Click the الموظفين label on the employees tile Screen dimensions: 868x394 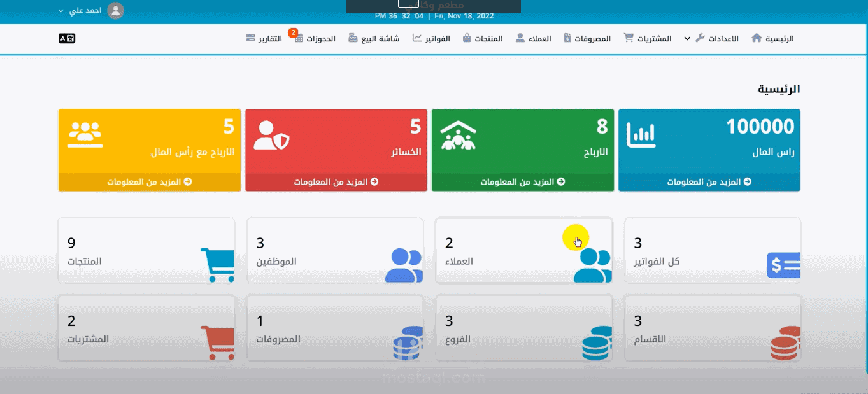276,262
